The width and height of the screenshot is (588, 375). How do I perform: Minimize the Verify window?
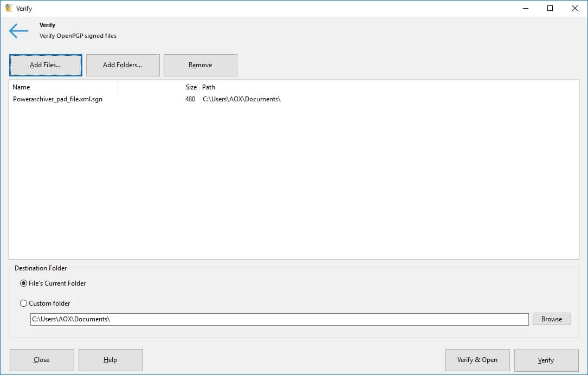click(x=525, y=8)
